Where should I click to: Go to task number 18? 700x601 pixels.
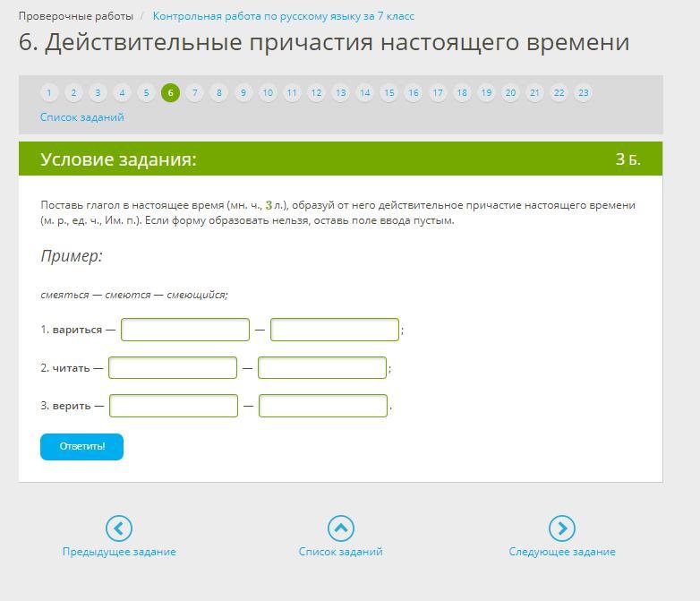click(x=462, y=93)
